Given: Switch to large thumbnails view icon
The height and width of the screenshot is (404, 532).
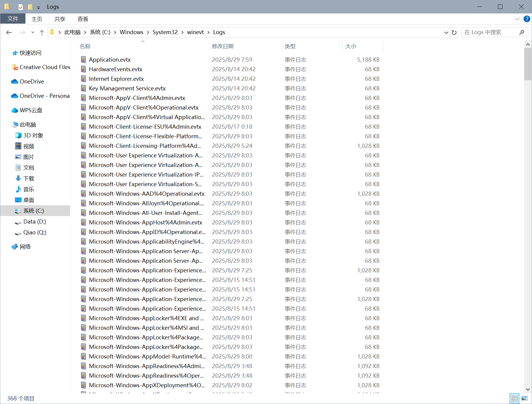Looking at the screenshot, I should (525, 398).
